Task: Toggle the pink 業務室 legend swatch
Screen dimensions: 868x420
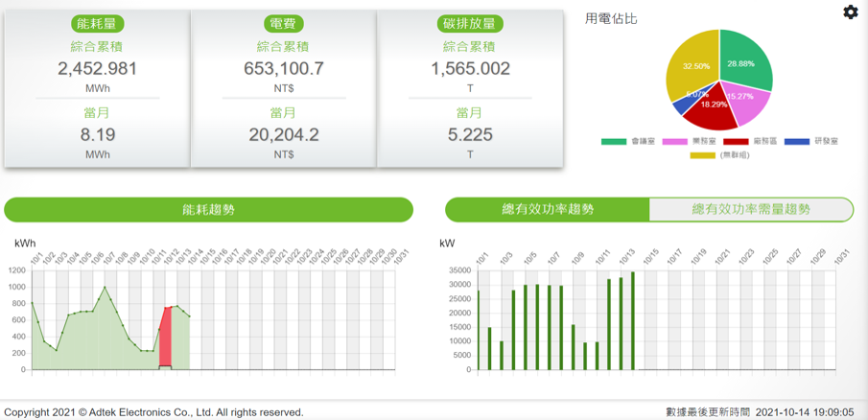Action: coord(674,142)
